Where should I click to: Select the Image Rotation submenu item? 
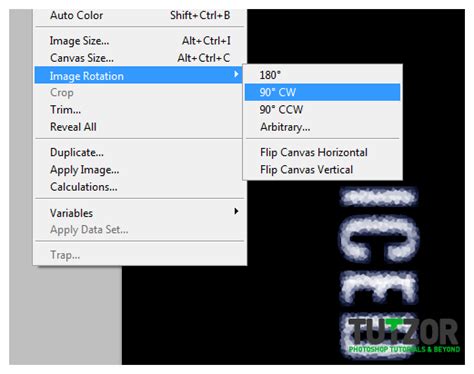[x=139, y=75]
